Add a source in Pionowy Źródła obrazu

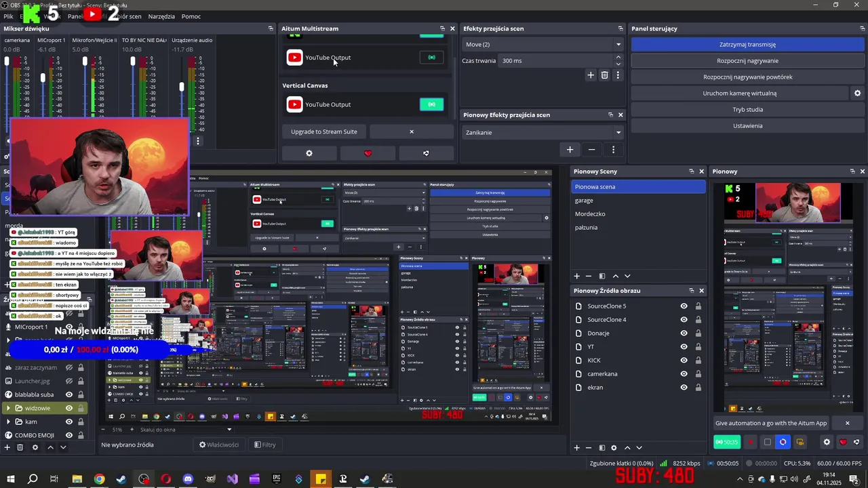(577, 448)
